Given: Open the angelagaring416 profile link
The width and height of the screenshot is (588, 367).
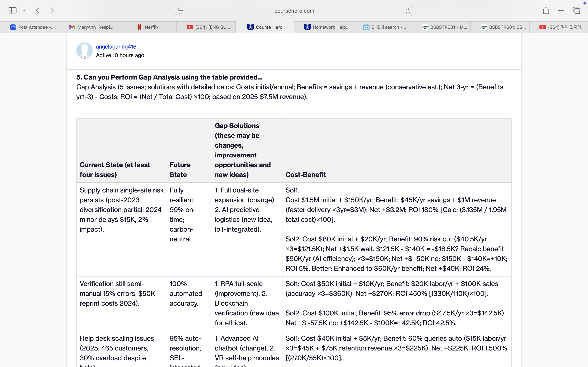Looking at the screenshot, I should pyautogui.click(x=116, y=47).
